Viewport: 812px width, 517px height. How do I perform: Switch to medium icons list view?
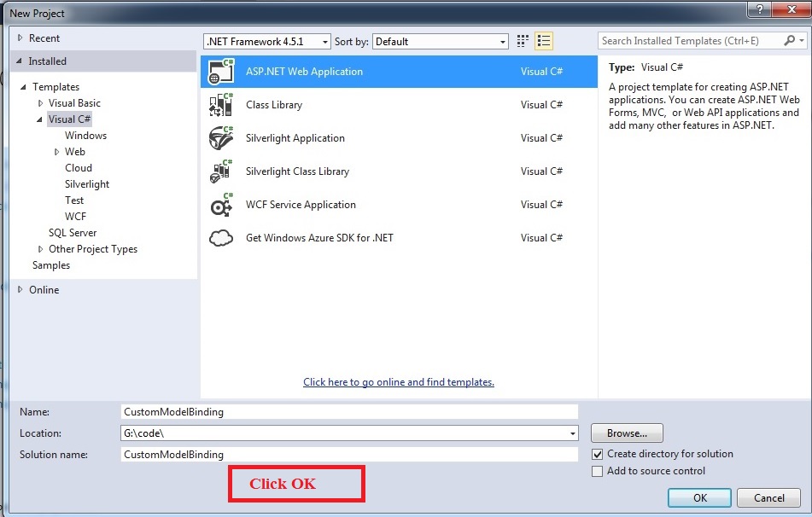pos(544,41)
